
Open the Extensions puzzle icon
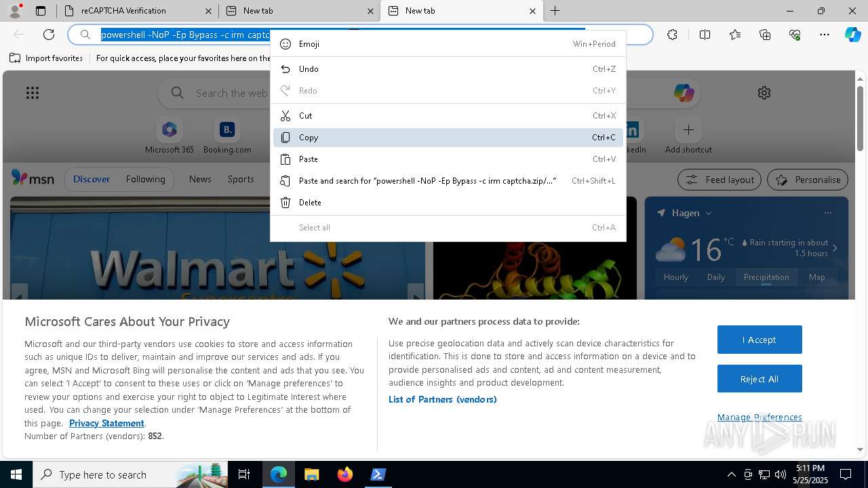[x=672, y=35]
